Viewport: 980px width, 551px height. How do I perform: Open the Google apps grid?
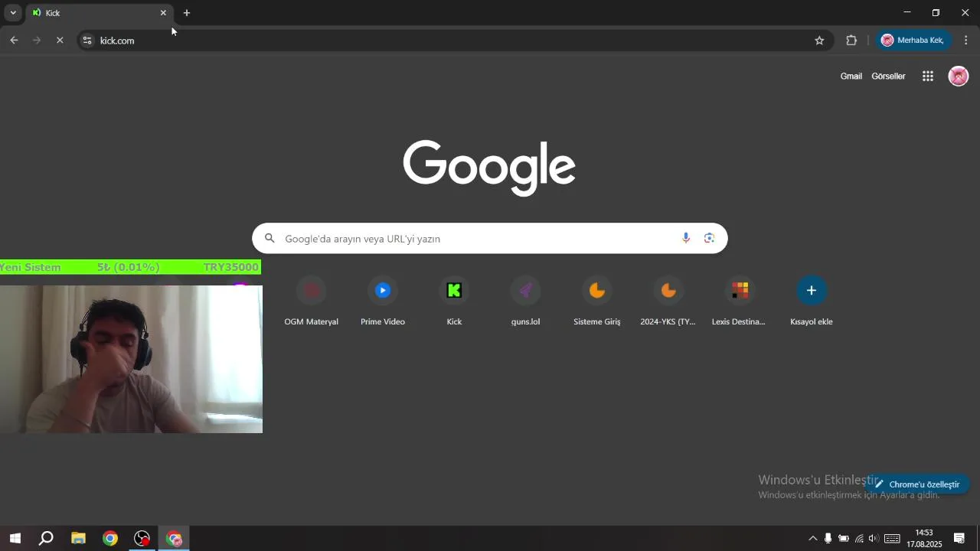pyautogui.click(x=928, y=76)
